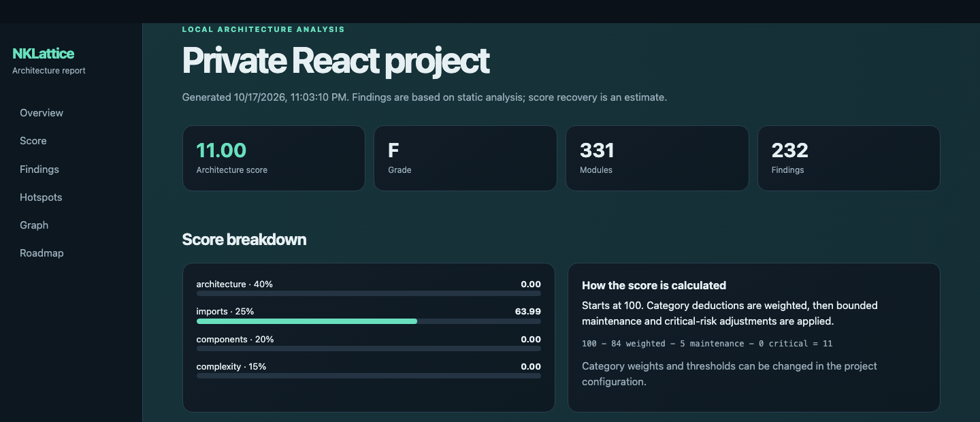Viewport: 980px width, 422px height.
Task: Click the LOCAL ARCHITECTURE ANALYSIS label
Action: click(263, 29)
